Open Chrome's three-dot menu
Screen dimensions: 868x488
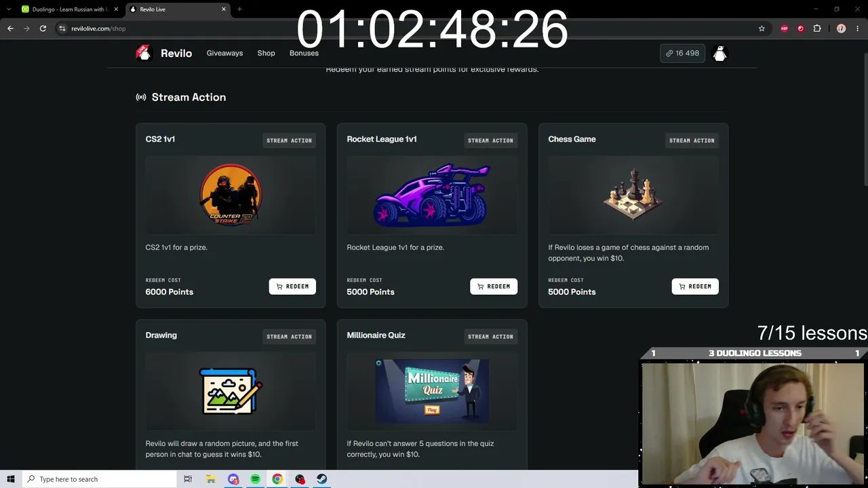click(x=858, y=28)
